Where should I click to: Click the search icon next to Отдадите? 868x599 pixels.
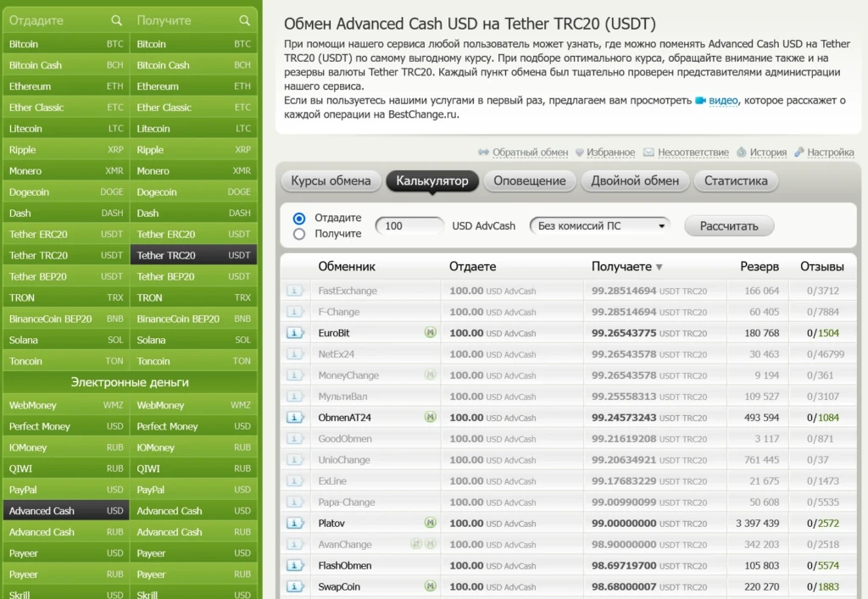[x=116, y=20]
